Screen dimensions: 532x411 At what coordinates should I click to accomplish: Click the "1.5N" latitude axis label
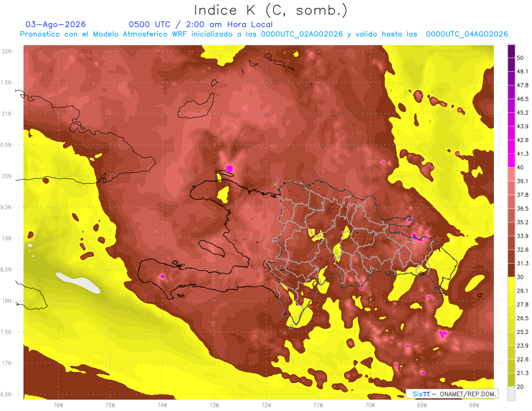pyautogui.click(x=6, y=82)
